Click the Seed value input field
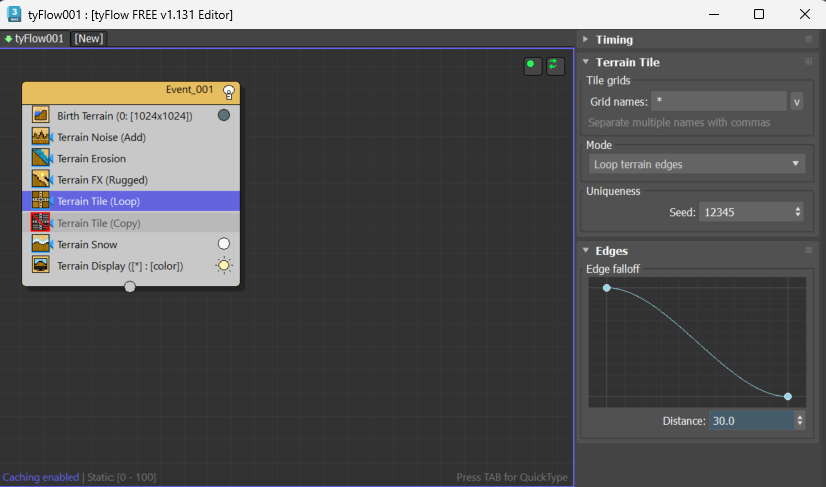The width and height of the screenshot is (826, 487). pyautogui.click(x=744, y=212)
